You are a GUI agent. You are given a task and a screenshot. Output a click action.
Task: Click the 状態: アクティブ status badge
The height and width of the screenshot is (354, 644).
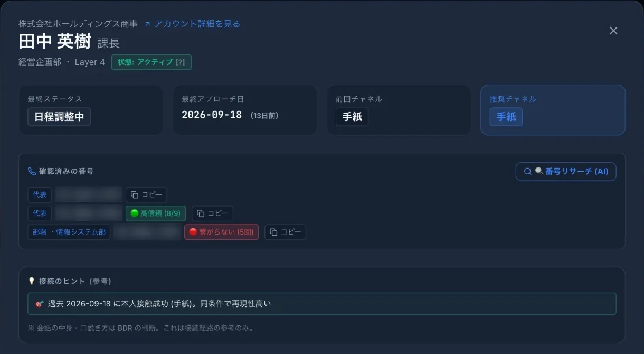[151, 62]
